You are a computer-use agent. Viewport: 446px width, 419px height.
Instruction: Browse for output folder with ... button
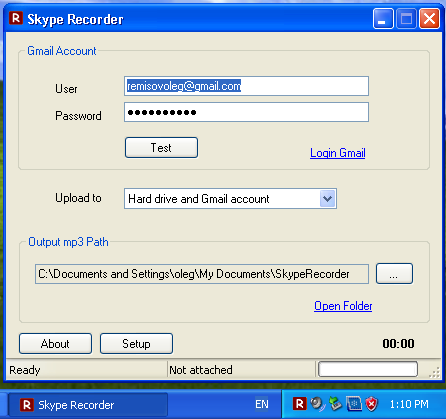point(394,274)
